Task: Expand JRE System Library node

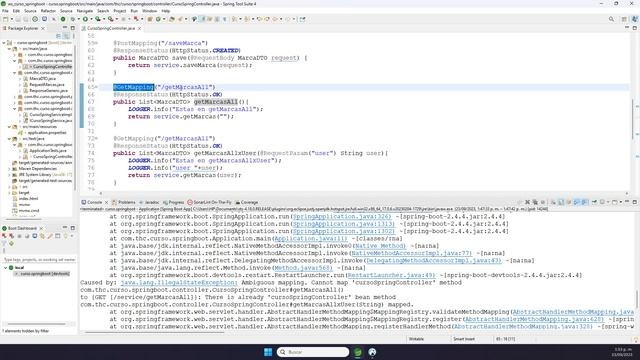Action: coord(9,175)
